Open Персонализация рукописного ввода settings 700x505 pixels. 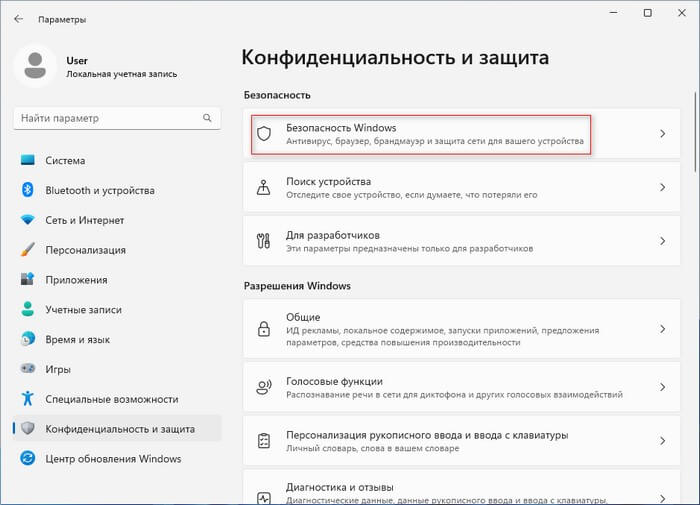pyautogui.click(x=462, y=441)
